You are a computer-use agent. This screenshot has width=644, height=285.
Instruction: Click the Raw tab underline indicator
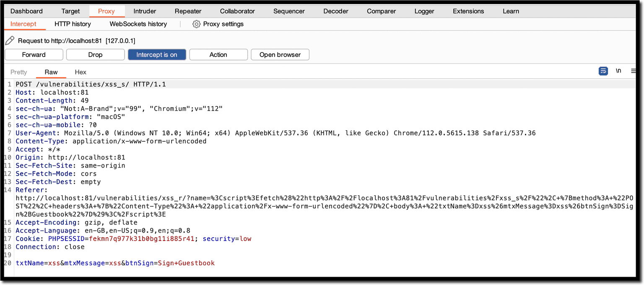51,78
